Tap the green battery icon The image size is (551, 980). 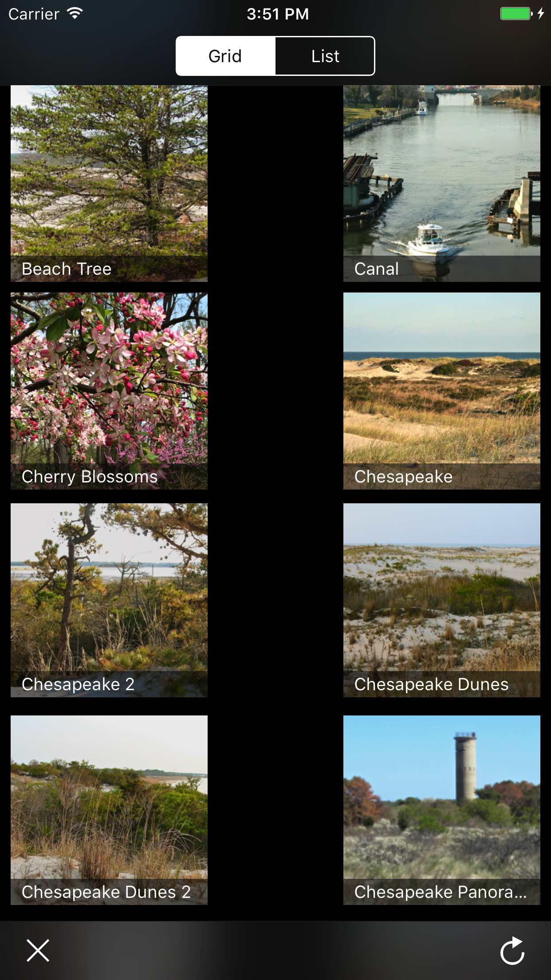(516, 14)
